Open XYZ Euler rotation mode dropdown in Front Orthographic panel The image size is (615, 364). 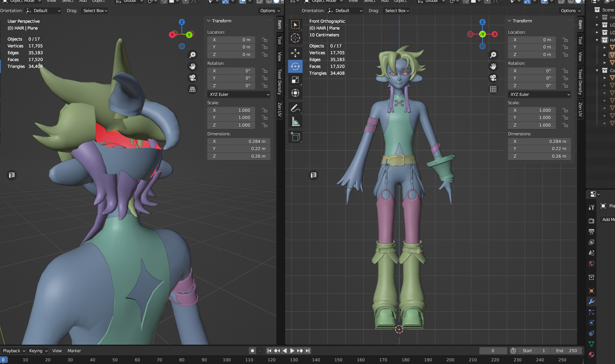click(539, 94)
